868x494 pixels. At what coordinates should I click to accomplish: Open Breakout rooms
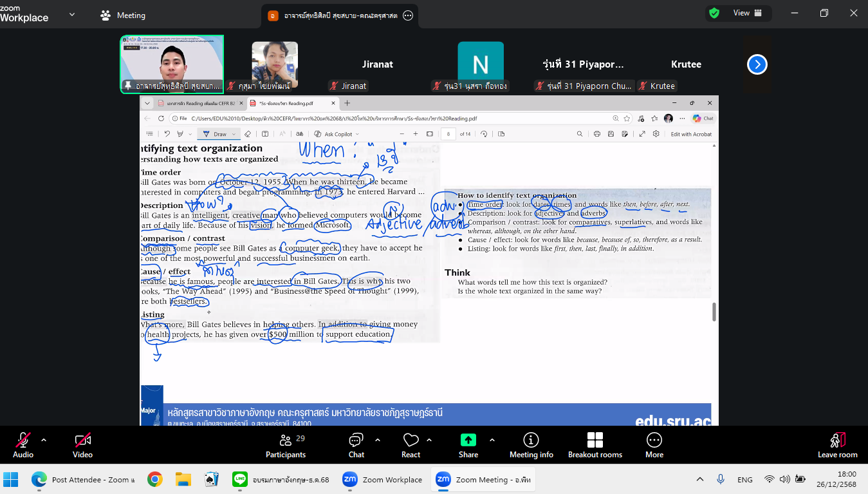point(595,446)
